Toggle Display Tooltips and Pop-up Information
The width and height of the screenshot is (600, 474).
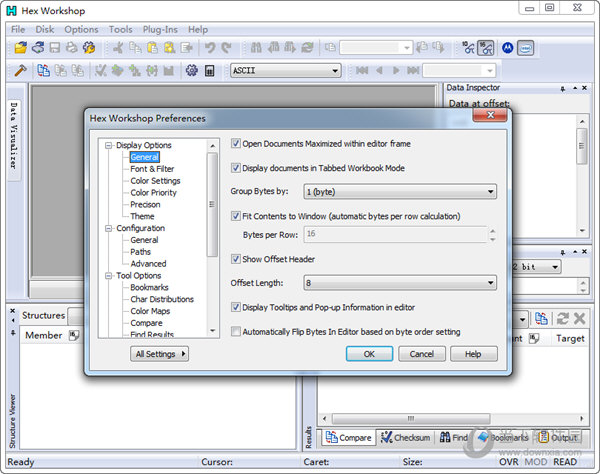[x=235, y=307]
